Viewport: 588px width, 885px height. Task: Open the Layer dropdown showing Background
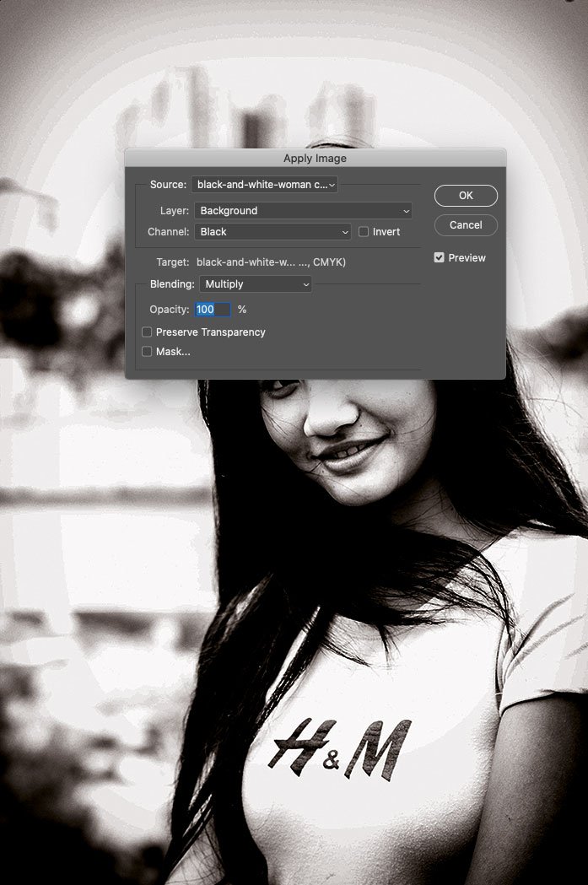[x=303, y=211]
